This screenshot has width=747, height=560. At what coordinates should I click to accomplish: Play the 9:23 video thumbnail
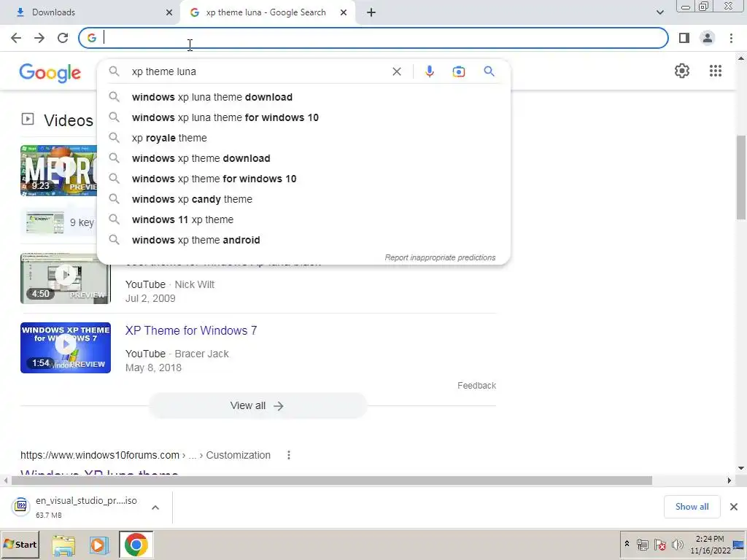[x=58, y=171]
